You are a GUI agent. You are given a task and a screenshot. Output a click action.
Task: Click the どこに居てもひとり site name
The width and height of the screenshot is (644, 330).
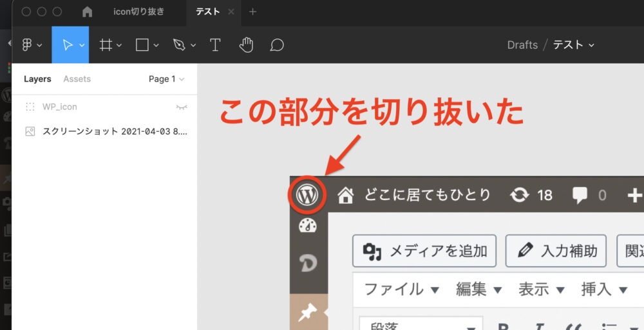pos(428,195)
